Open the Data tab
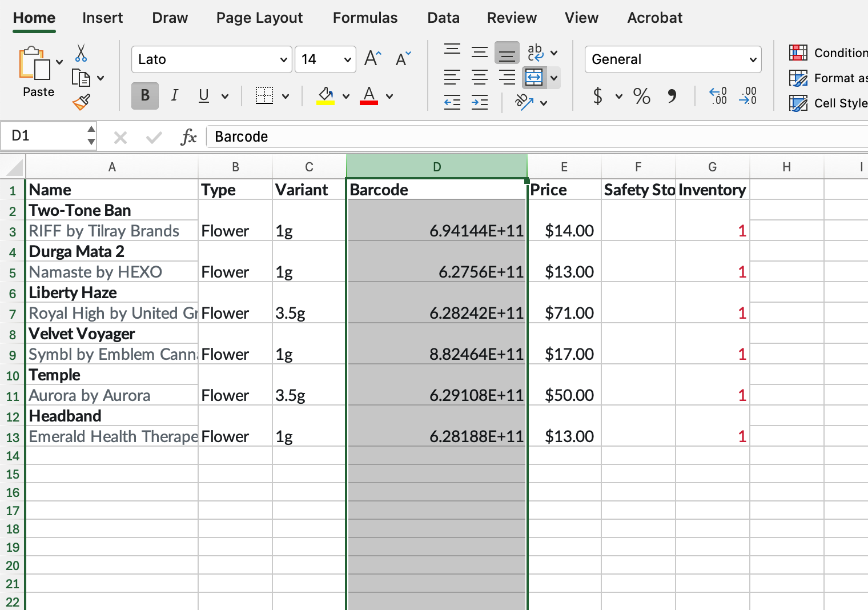868x610 pixels. [x=443, y=18]
